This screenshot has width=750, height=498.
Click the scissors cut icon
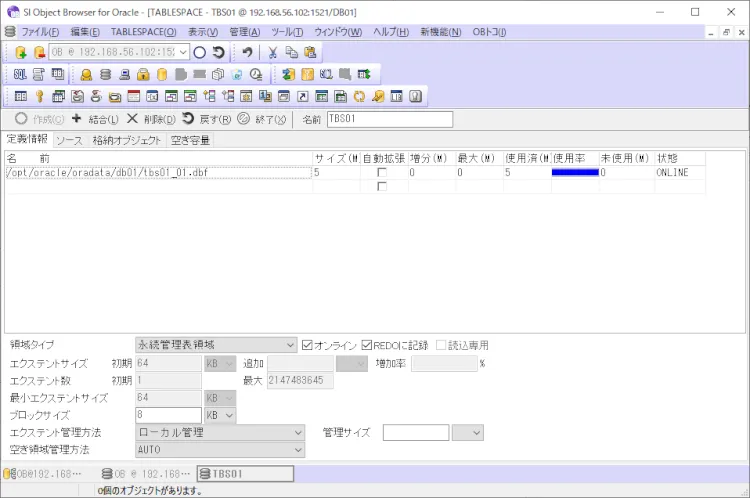273,52
